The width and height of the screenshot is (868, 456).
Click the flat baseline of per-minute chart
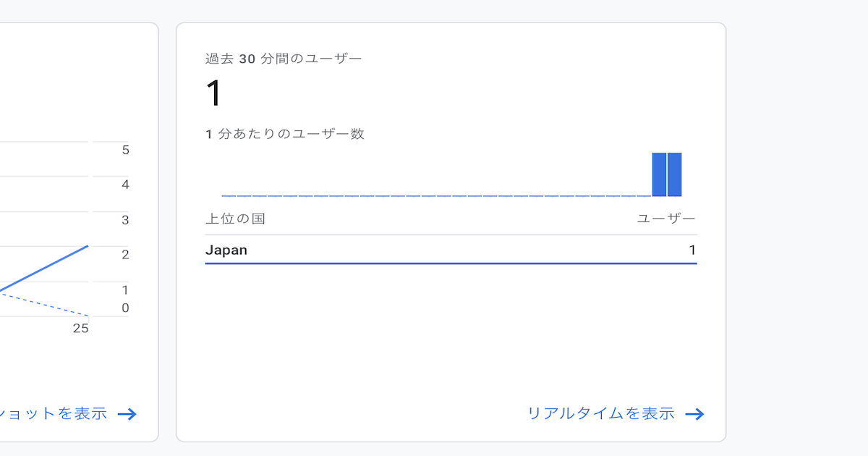(x=436, y=195)
